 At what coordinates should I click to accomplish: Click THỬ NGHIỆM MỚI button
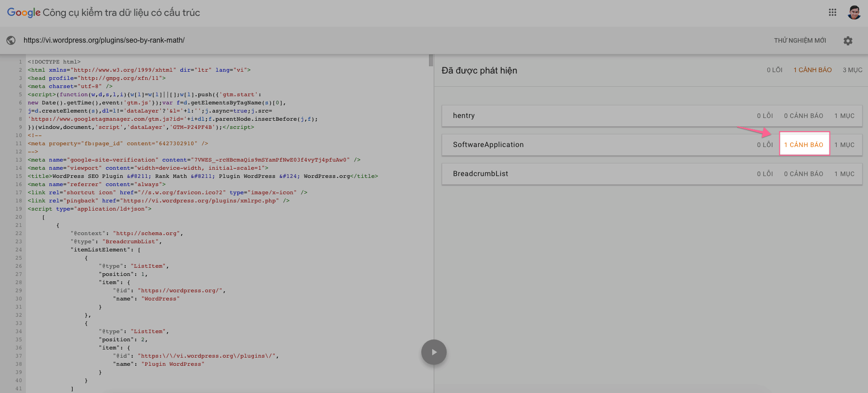[x=800, y=41]
